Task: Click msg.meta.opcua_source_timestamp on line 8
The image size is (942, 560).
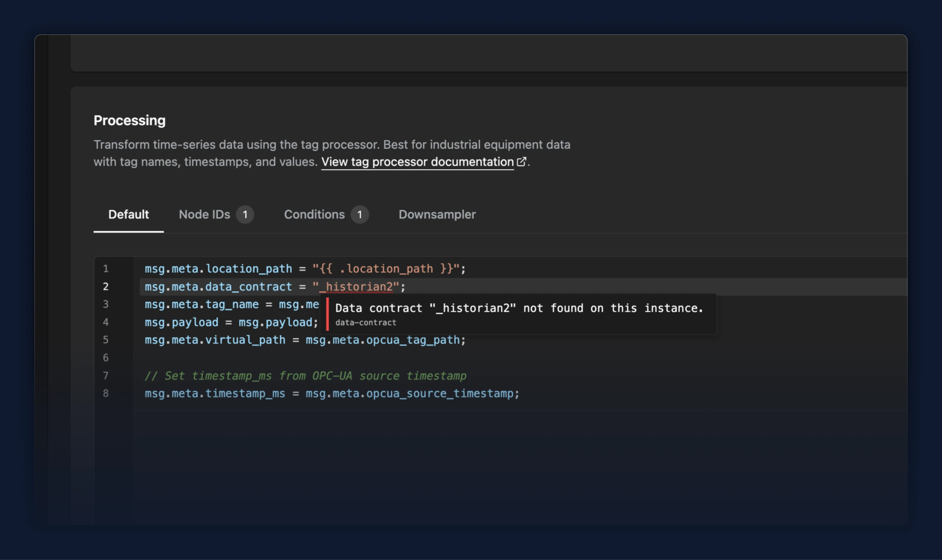Action: tap(410, 394)
